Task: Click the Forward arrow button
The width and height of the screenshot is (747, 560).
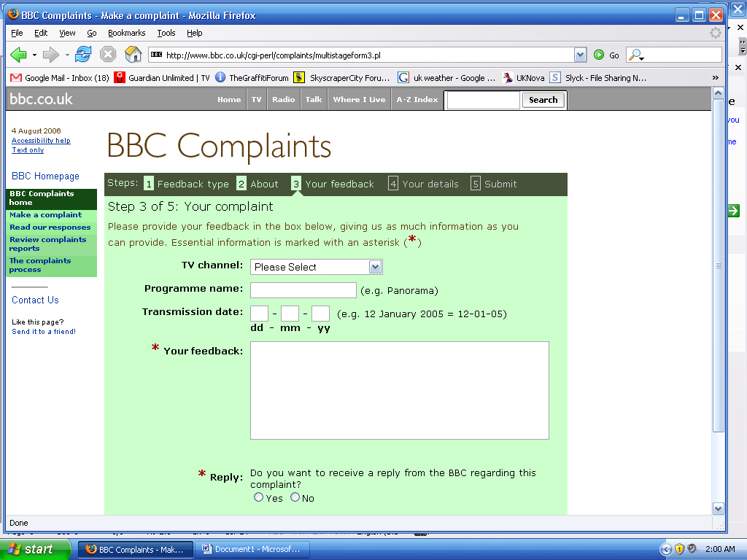Action: pos(50,55)
